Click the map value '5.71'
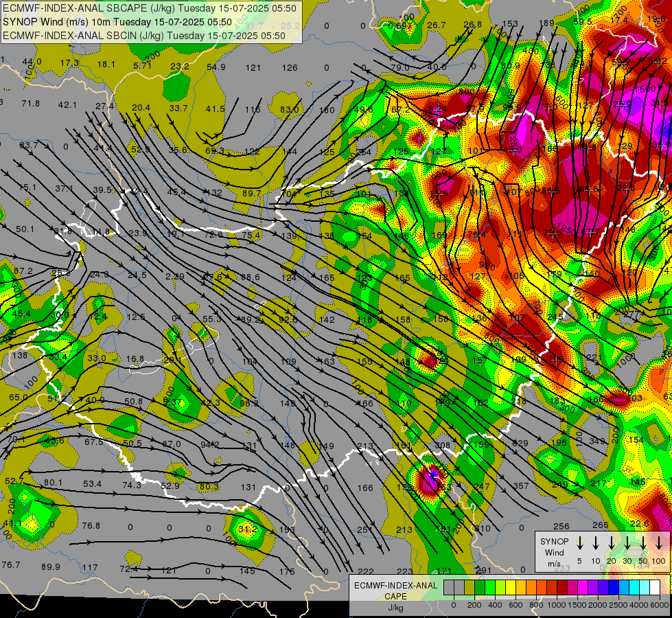This screenshot has height=618, width=672. coord(142,66)
